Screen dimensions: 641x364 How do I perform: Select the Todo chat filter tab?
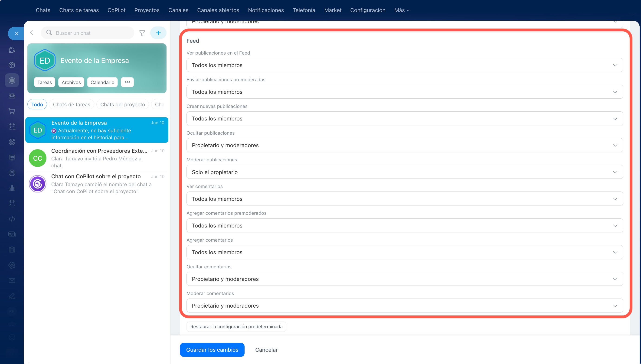click(37, 104)
